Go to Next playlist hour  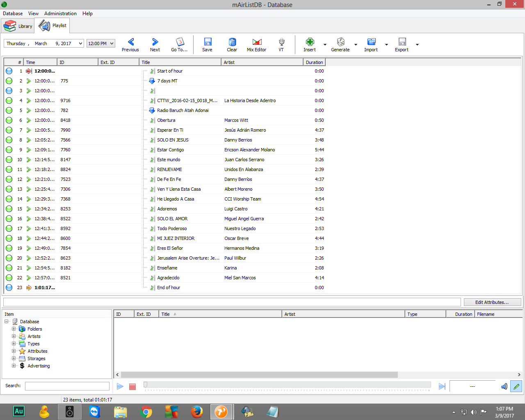[x=155, y=45]
